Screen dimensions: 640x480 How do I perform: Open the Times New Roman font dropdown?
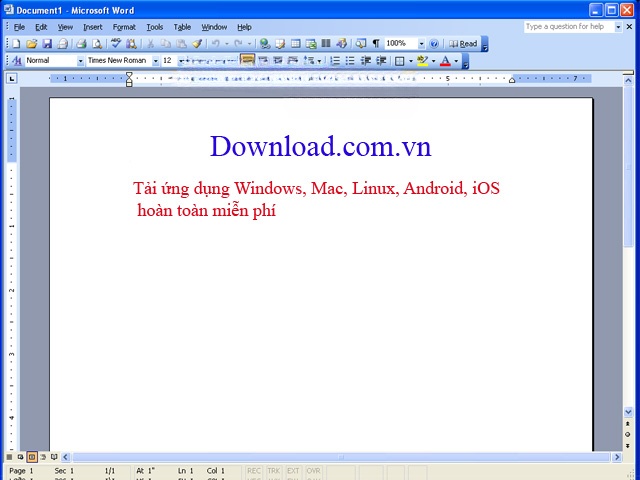click(156, 61)
